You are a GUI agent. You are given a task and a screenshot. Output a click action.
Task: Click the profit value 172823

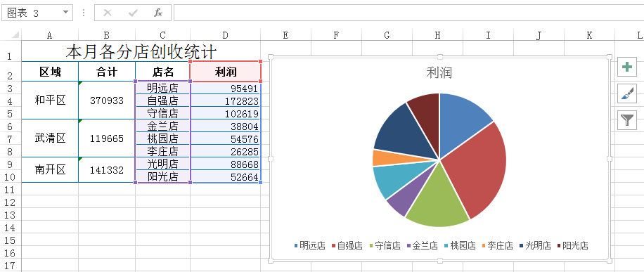coord(226,101)
